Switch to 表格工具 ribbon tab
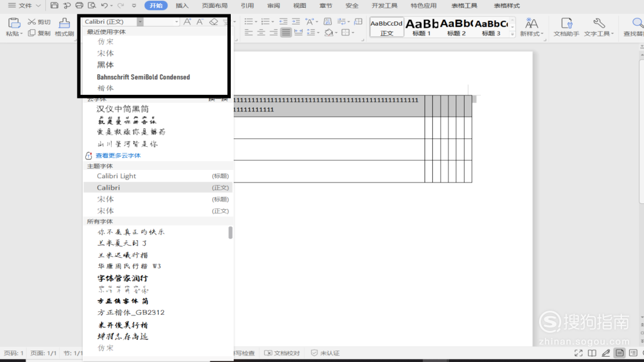 (x=464, y=6)
